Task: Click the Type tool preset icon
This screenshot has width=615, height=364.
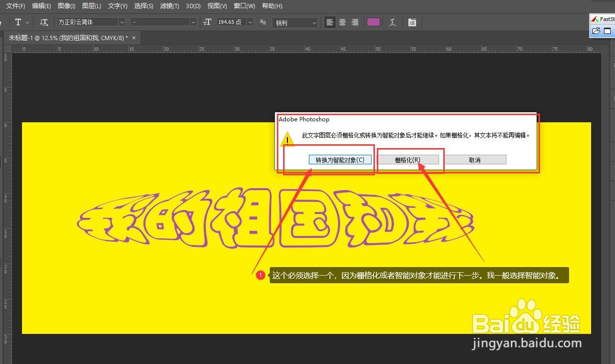Action: 18,22
